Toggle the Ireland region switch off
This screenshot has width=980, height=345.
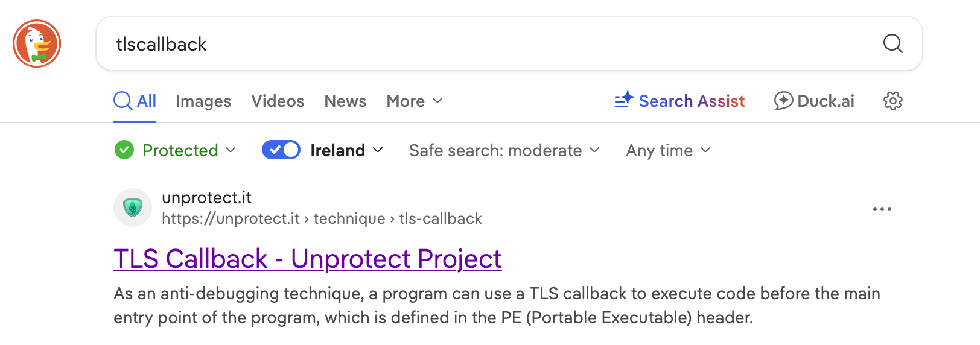(x=281, y=150)
